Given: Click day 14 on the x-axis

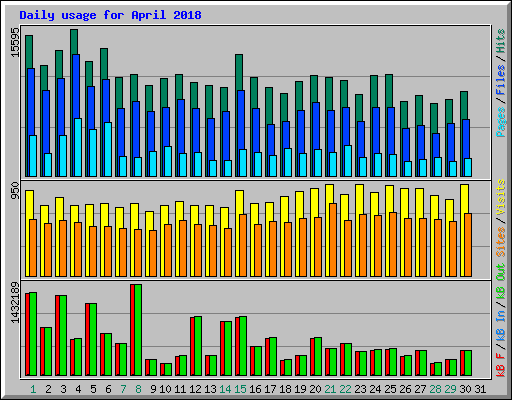Looking at the screenshot, I should (x=225, y=389).
